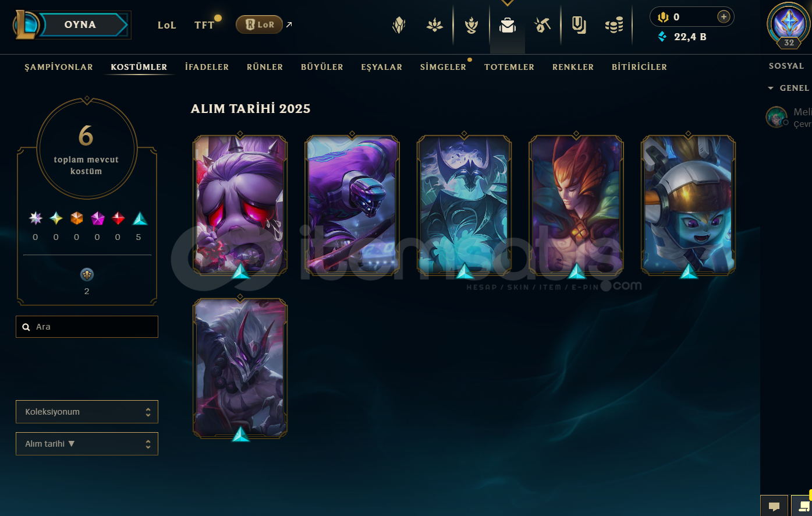Click the Legacy skins icon count

pos(87,275)
